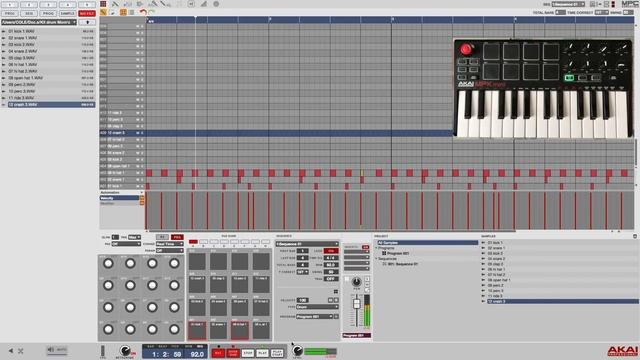Preview the 01 kick 1 speaker icon in Samples list
The image size is (640, 360).
click(x=483, y=242)
